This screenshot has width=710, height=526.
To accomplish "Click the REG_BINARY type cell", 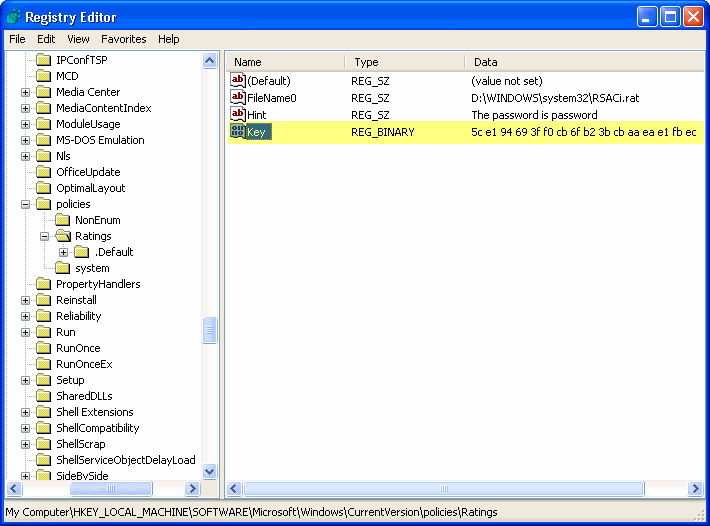I will tap(383, 132).
